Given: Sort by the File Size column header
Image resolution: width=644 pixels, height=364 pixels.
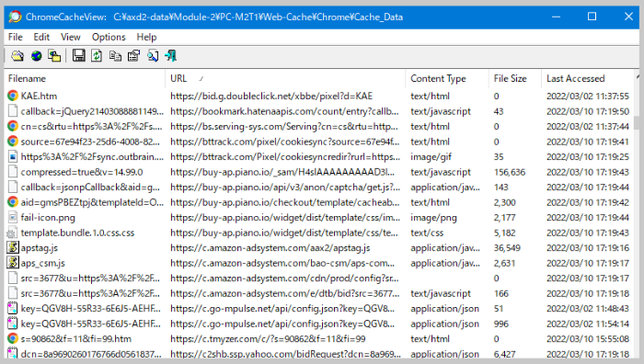Looking at the screenshot, I should (x=514, y=78).
